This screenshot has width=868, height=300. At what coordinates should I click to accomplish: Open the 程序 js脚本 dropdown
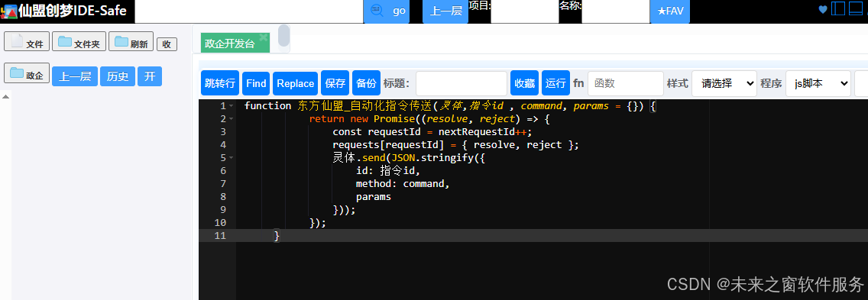click(818, 83)
